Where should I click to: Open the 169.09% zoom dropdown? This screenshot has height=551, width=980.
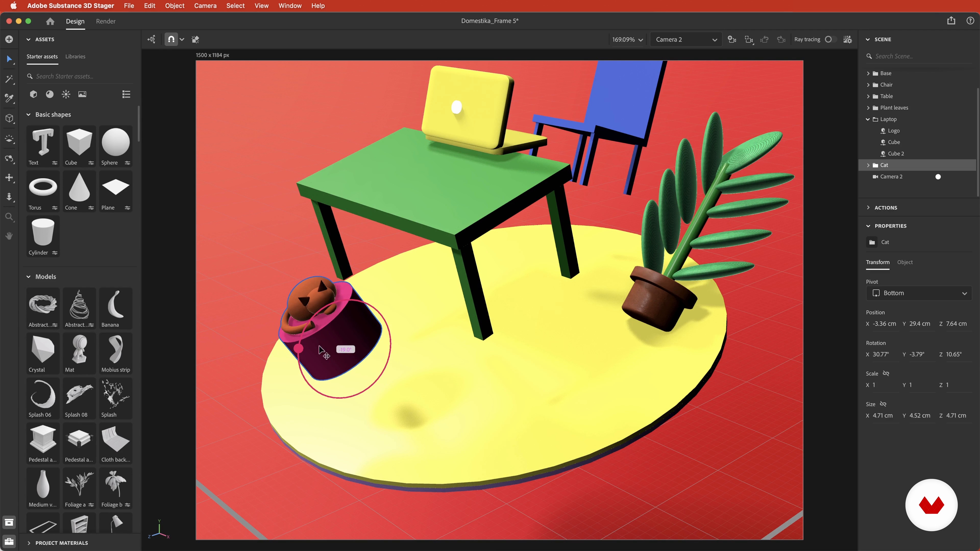627,39
